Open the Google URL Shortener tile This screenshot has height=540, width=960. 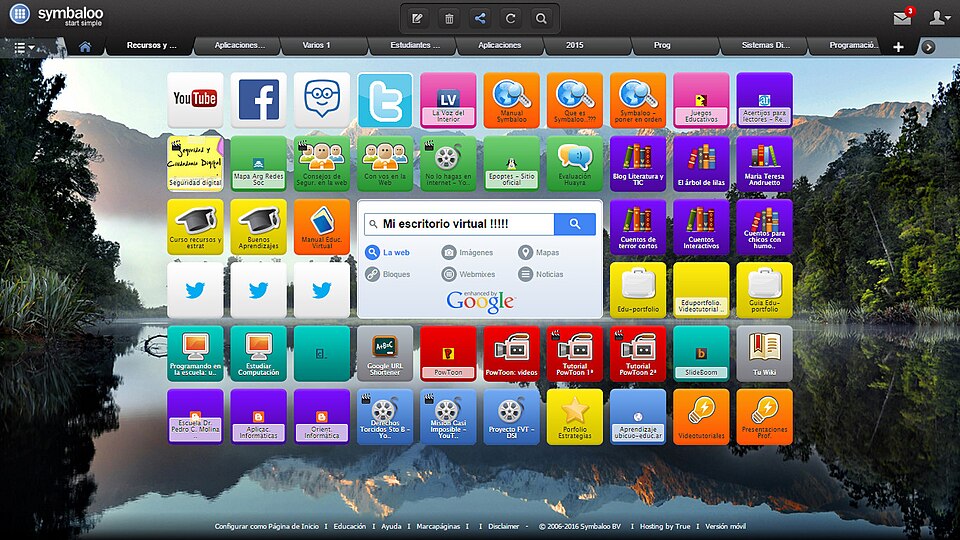tap(385, 353)
